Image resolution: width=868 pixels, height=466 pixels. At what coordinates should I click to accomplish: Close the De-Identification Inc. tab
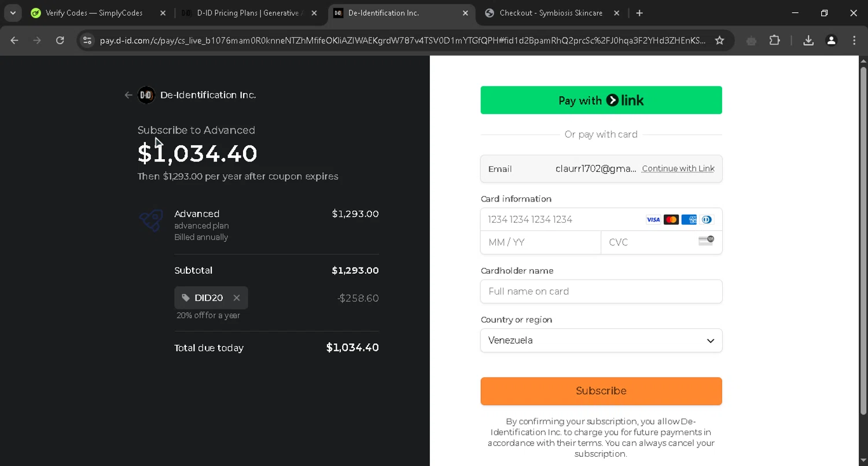[x=465, y=13]
